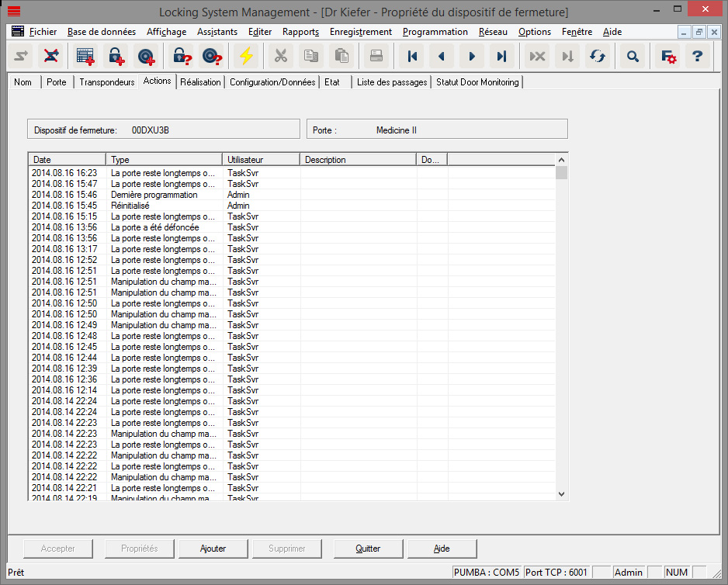Open search with the magnifying glass icon
The width and height of the screenshot is (728, 585).
point(633,57)
